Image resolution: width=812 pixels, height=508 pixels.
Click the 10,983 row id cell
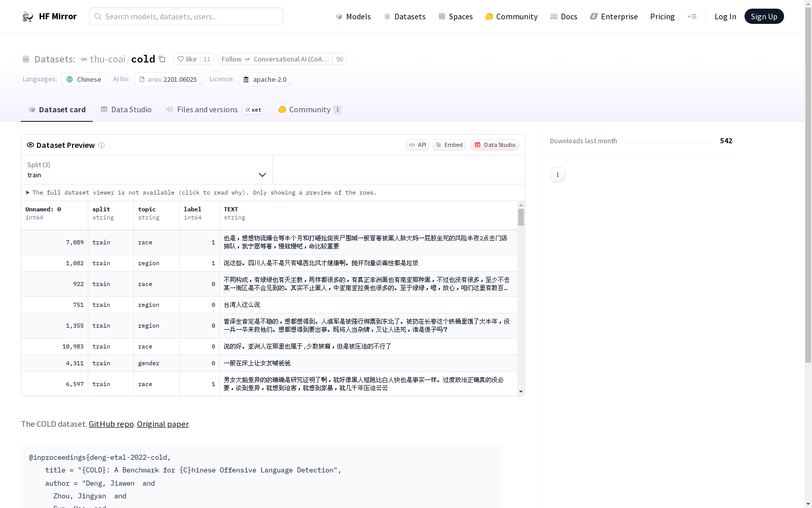pos(55,346)
